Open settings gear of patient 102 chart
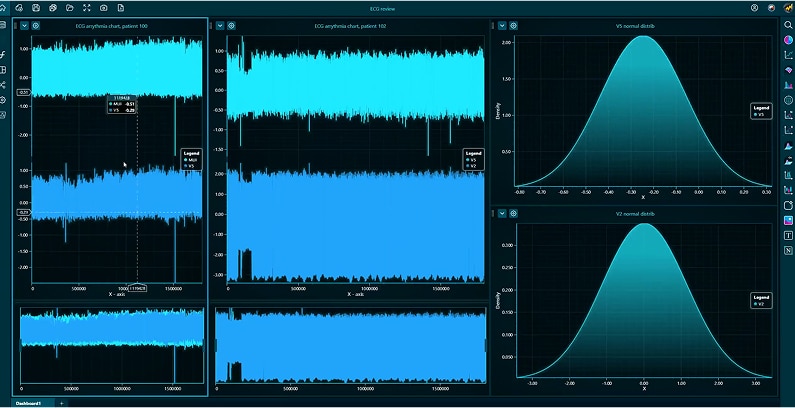Viewport: 795px width, 408px height. (231, 25)
